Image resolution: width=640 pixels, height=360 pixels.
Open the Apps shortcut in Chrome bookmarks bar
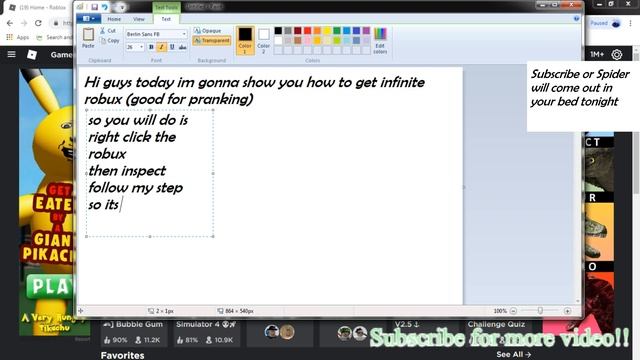coord(18,37)
